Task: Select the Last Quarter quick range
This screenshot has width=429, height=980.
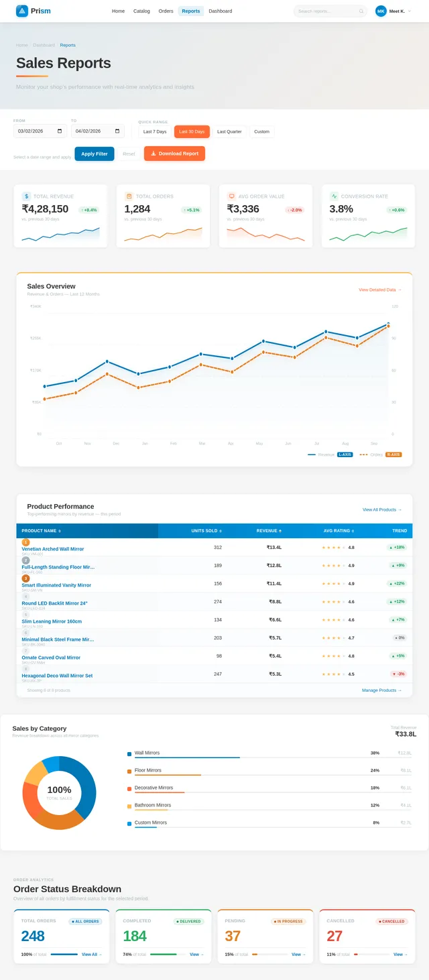Action: tap(229, 131)
